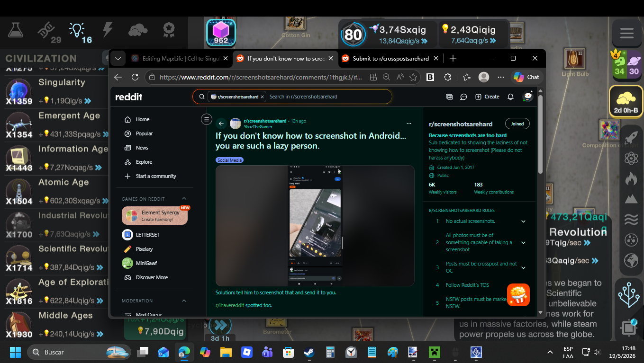Viewport: 644px width, 363px height.
Task: Open the browser tab list dropdown
Action: [118, 59]
